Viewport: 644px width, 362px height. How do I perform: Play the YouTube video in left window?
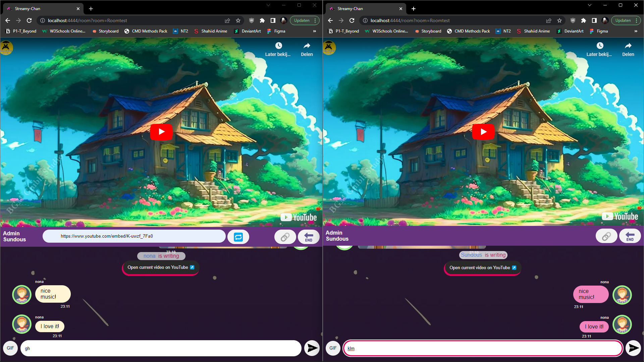click(161, 132)
